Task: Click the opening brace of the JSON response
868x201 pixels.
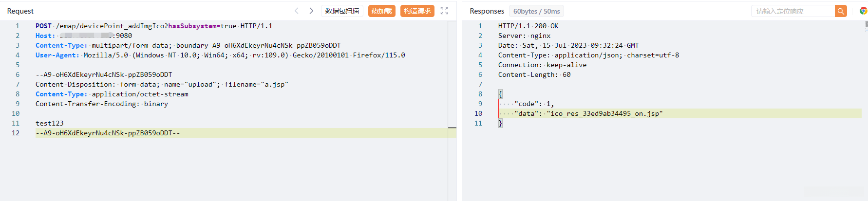Action: click(500, 94)
